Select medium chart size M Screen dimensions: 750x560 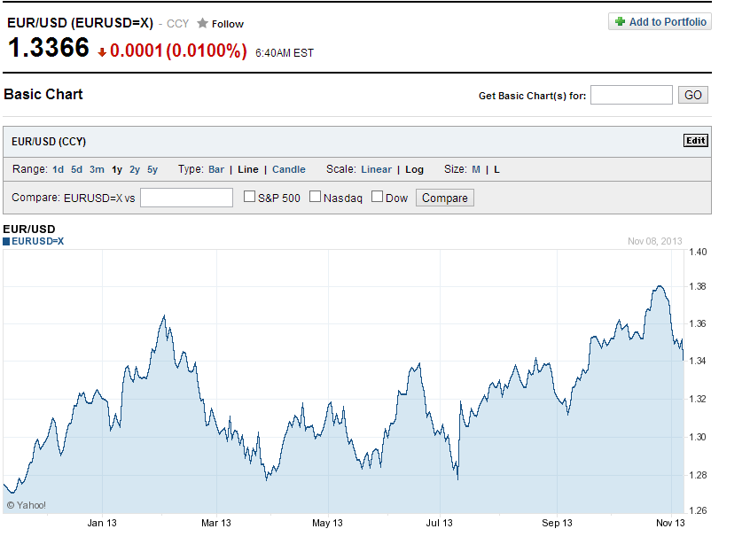point(475,169)
